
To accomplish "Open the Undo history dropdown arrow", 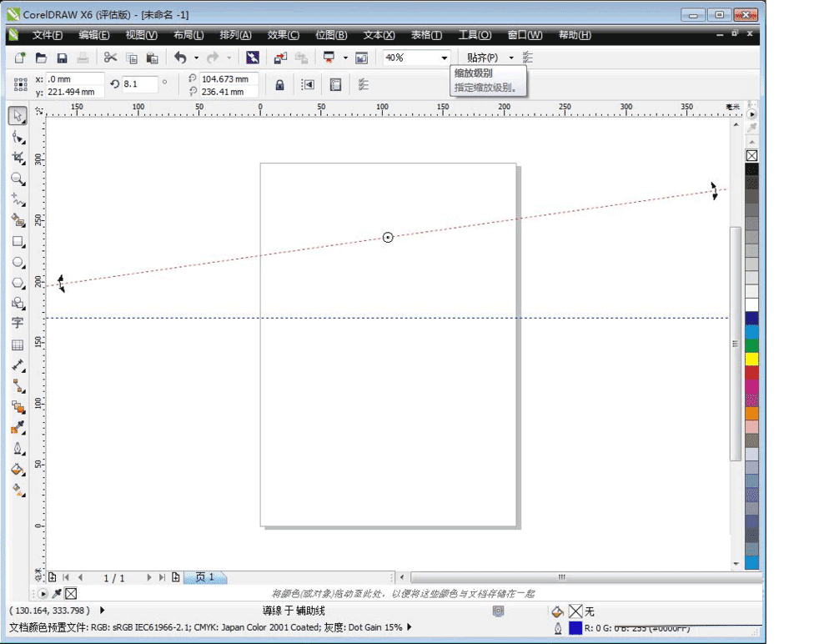I will [x=196, y=58].
